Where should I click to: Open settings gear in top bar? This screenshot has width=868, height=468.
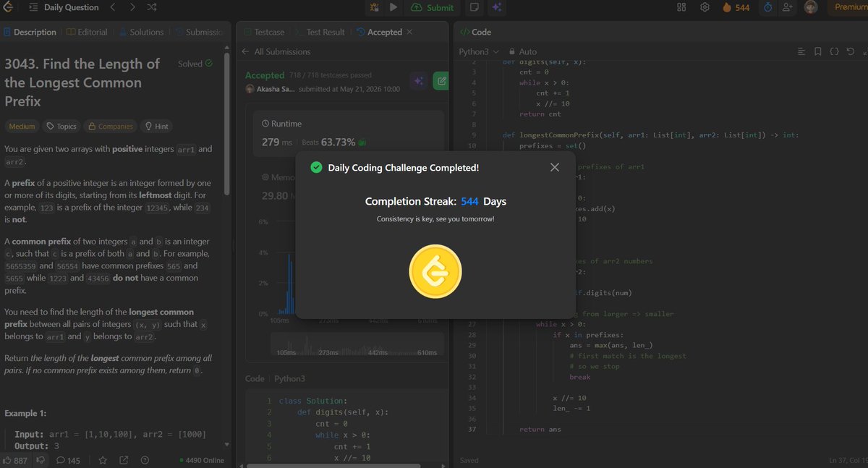tap(705, 7)
